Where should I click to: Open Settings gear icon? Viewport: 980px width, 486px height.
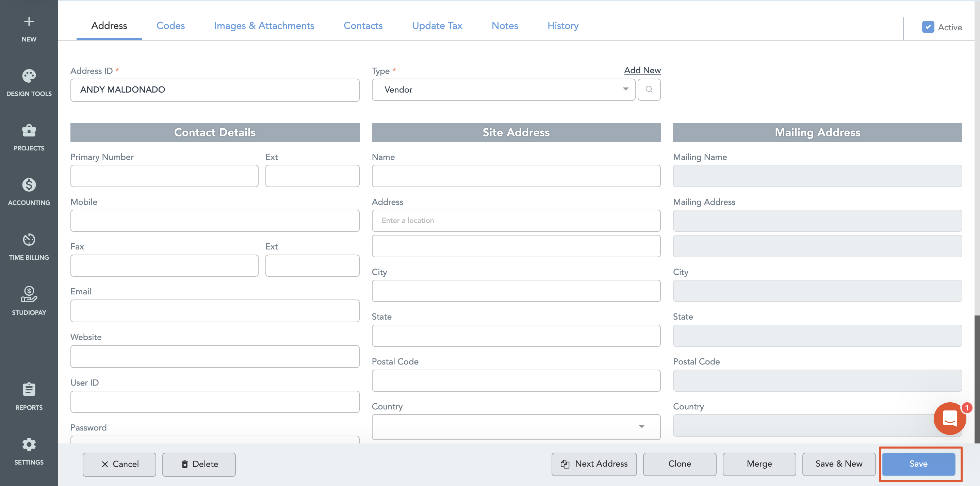tap(29, 444)
